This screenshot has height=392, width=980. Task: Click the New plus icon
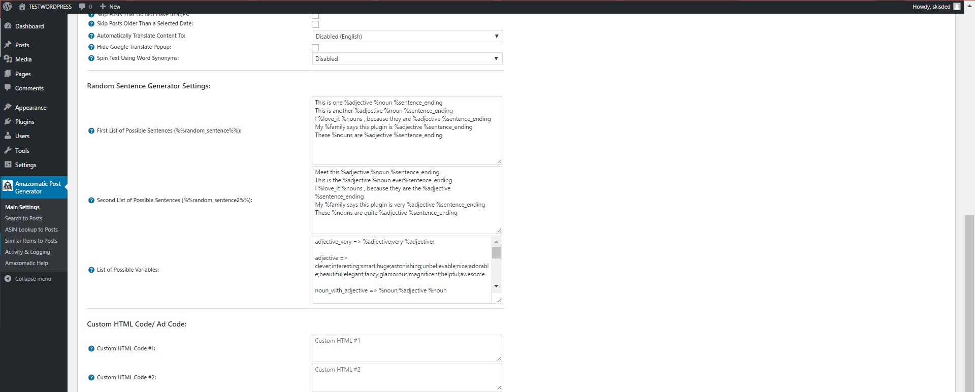103,7
